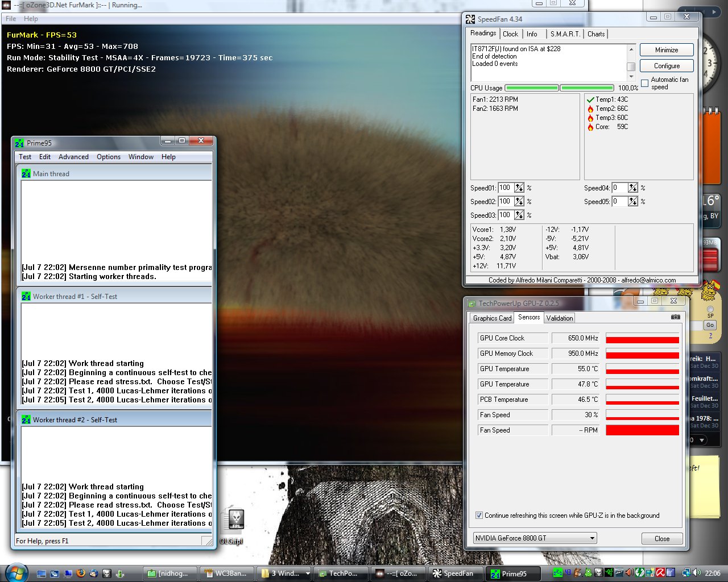Click Speed01 value input field
The width and height of the screenshot is (728, 582).
click(505, 188)
